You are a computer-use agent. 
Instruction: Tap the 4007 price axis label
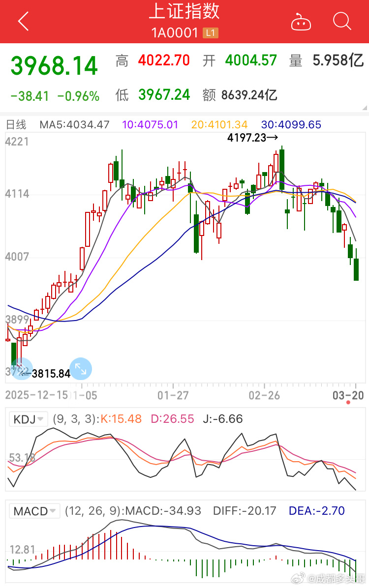(x=17, y=257)
